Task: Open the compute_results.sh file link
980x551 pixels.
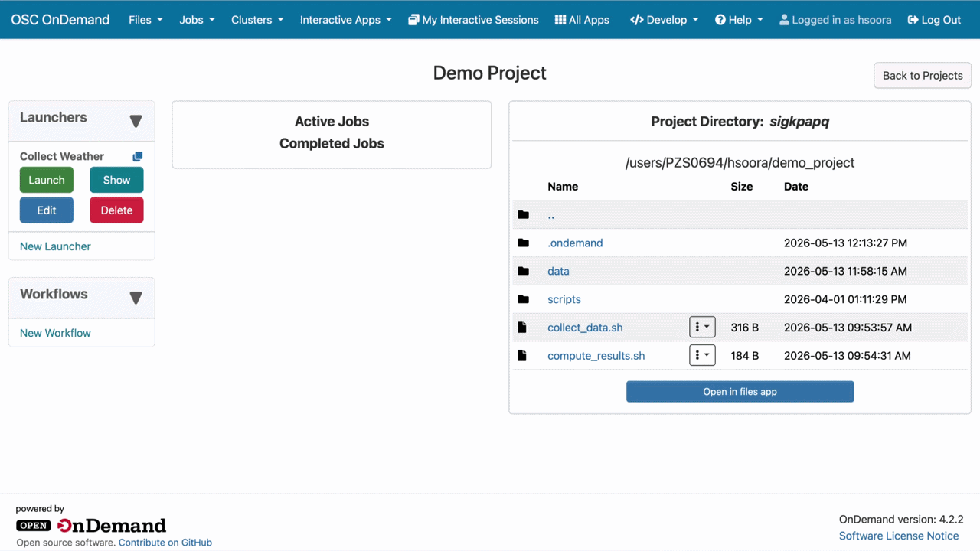Action: coord(596,355)
